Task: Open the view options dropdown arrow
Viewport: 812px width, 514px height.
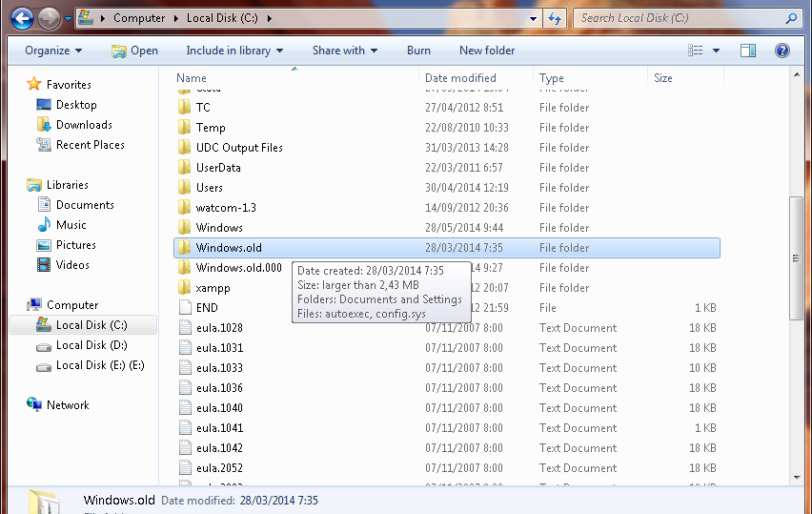Action: [x=716, y=51]
